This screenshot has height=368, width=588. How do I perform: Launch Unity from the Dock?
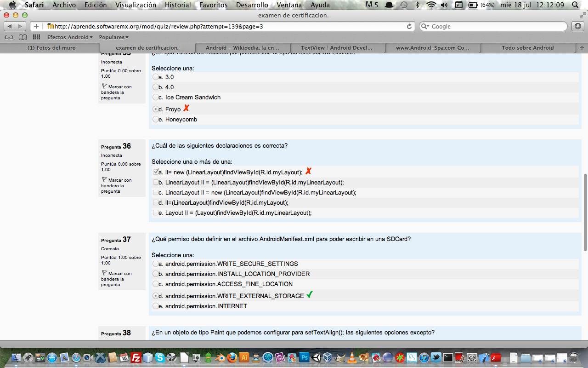pyautogui.click(x=316, y=357)
